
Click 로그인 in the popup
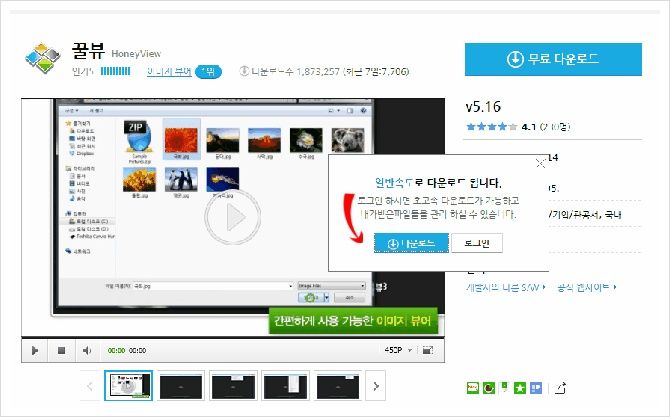tap(477, 243)
